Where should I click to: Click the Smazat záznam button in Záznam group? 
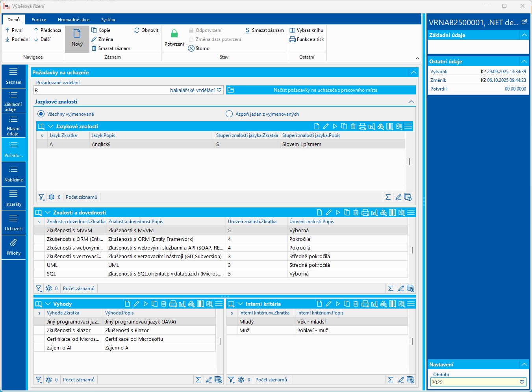click(111, 48)
